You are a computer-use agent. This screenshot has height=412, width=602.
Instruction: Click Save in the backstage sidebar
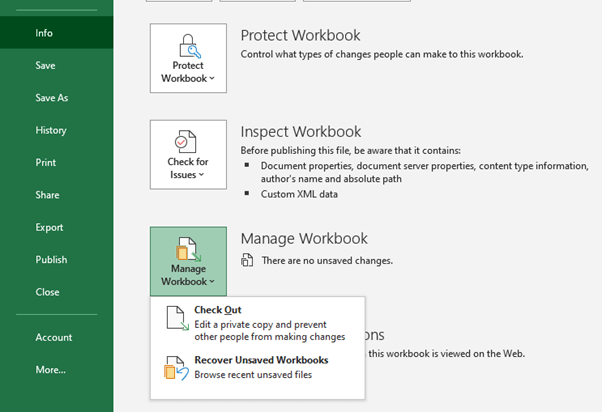pos(45,65)
